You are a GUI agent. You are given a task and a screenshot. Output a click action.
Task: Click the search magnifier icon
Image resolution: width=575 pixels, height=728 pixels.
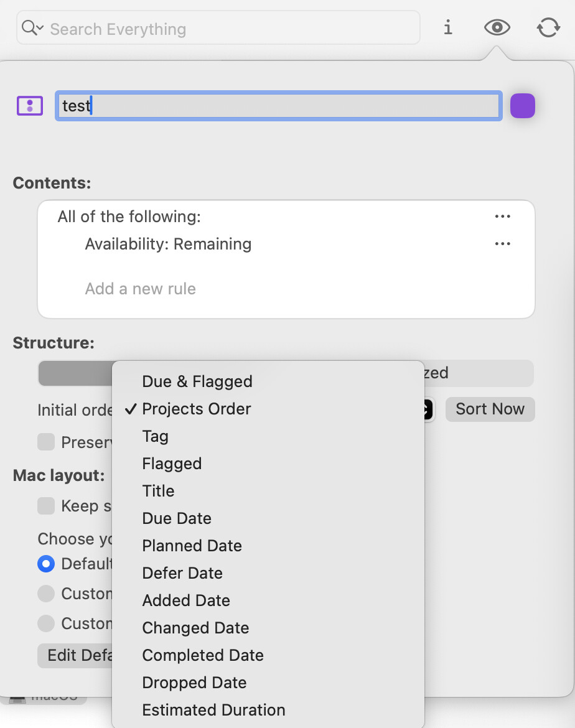click(30, 29)
